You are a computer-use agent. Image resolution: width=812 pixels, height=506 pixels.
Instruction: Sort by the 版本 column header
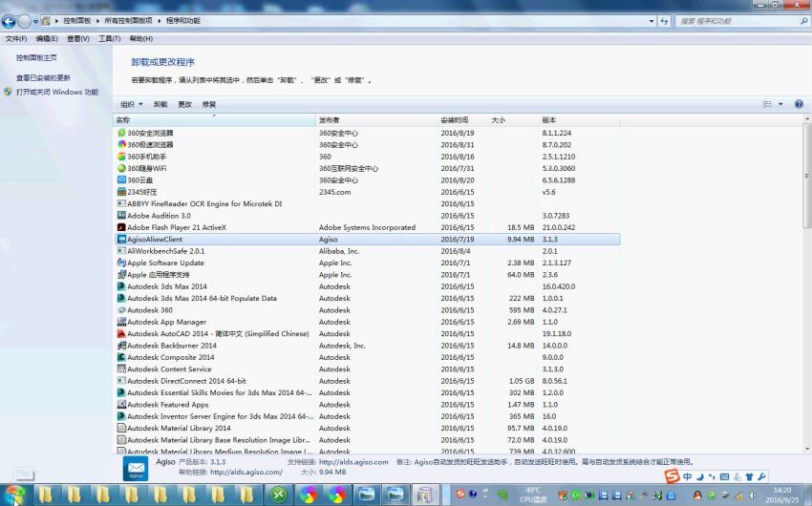click(x=579, y=120)
